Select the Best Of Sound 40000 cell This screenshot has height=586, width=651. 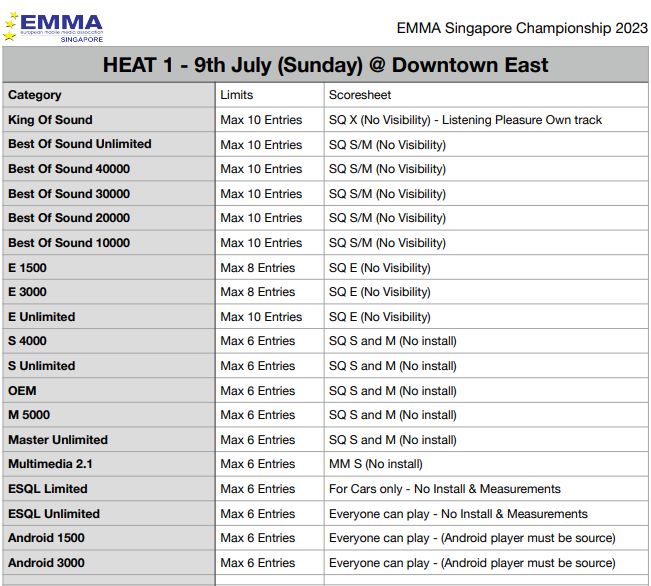(x=69, y=169)
